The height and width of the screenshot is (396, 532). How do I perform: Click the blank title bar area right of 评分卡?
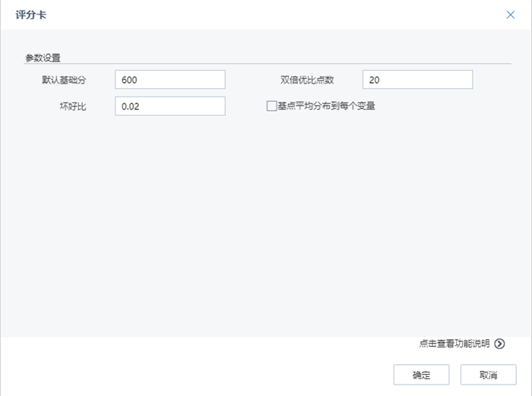266,14
